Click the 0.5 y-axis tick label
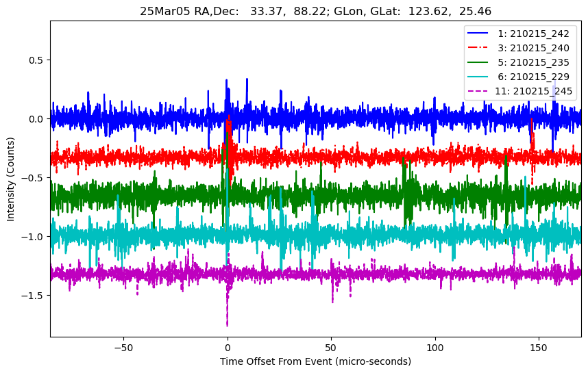 (x=37, y=60)
